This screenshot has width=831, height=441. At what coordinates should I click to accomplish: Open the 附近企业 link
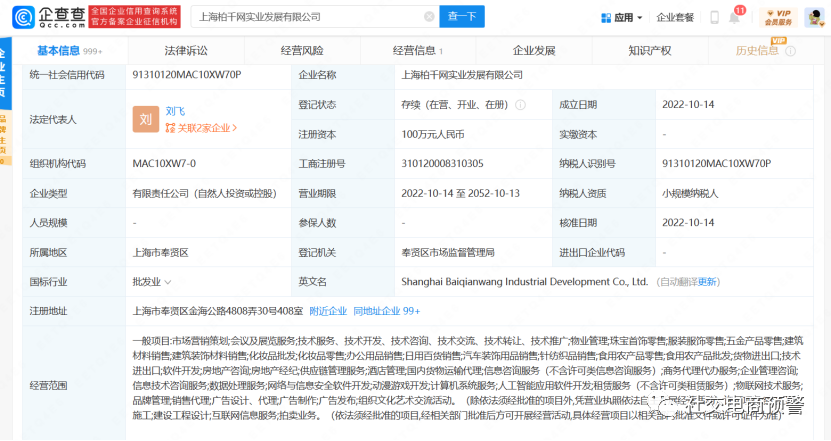coord(328,311)
